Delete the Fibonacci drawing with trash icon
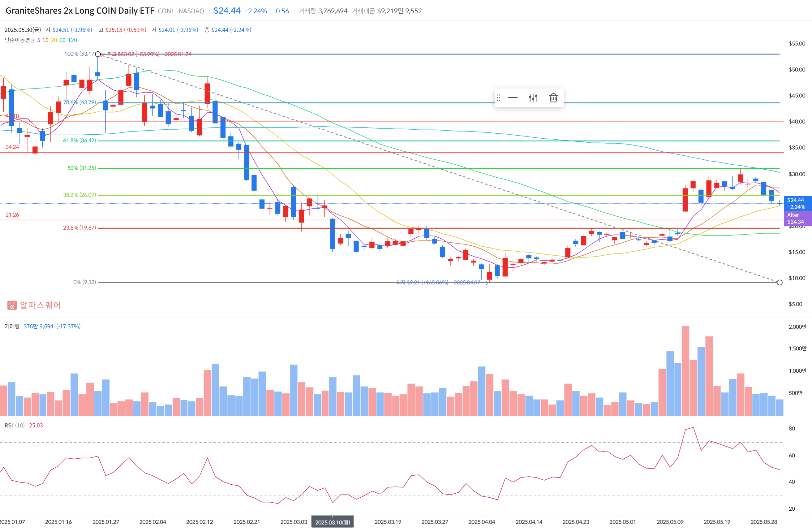Image resolution: width=812 pixels, height=528 pixels. 553,98
